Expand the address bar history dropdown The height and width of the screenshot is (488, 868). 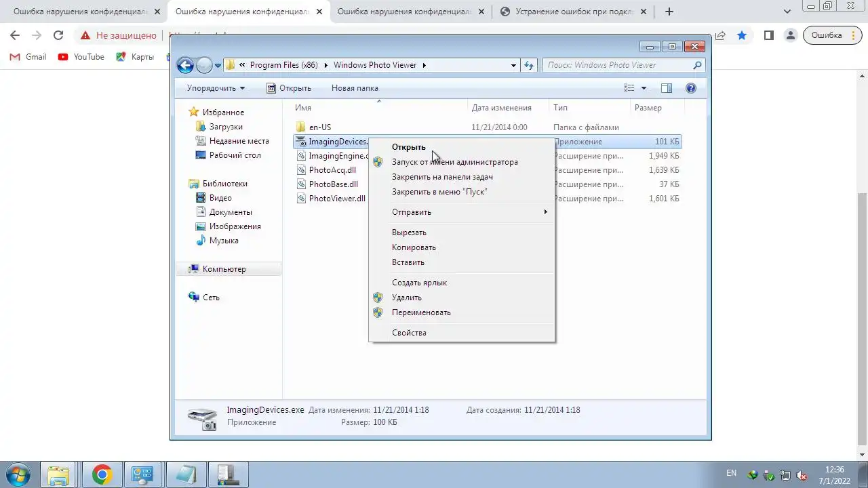click(513, 65)
